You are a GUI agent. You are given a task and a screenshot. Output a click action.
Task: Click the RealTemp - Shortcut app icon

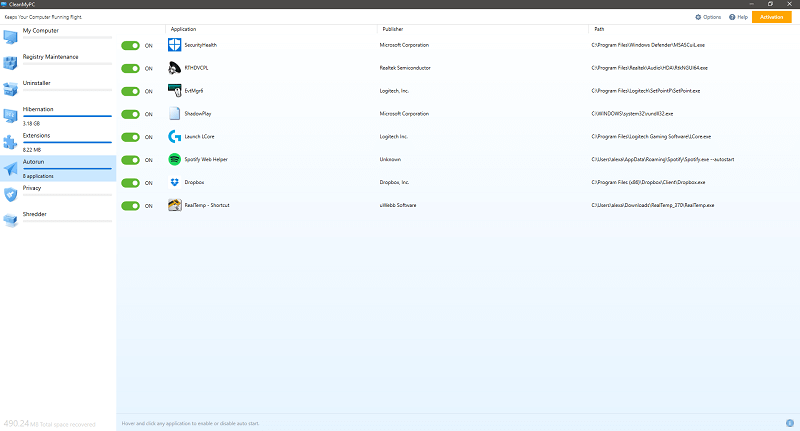click(x=174, y=205)
